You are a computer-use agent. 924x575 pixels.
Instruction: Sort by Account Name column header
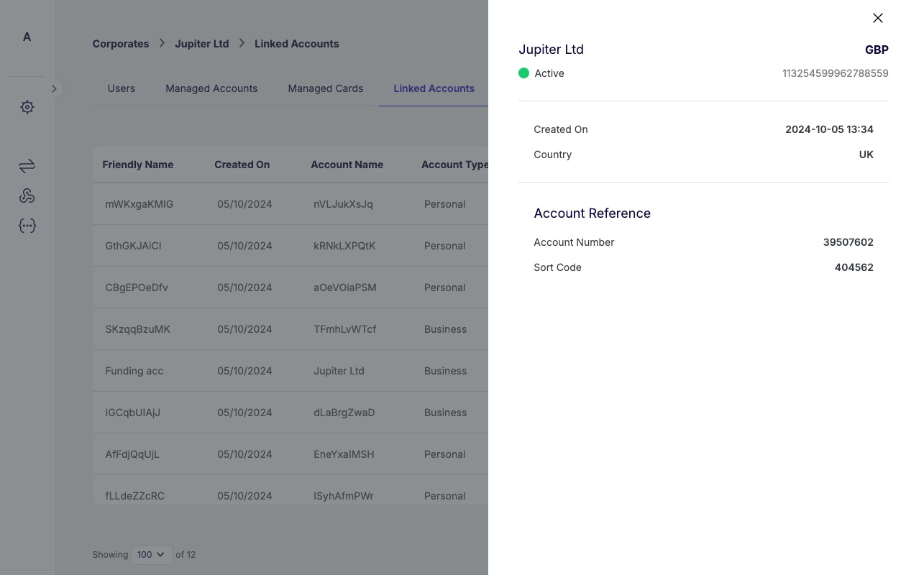click(347, 165)
